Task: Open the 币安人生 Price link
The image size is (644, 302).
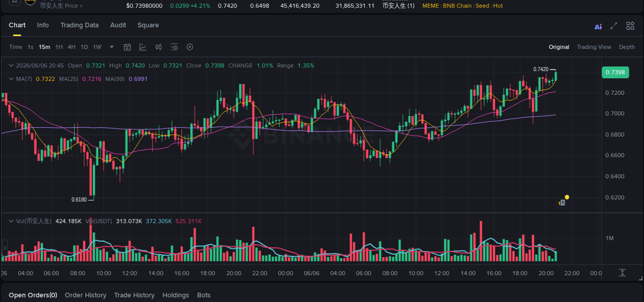Action: [60, 6]
